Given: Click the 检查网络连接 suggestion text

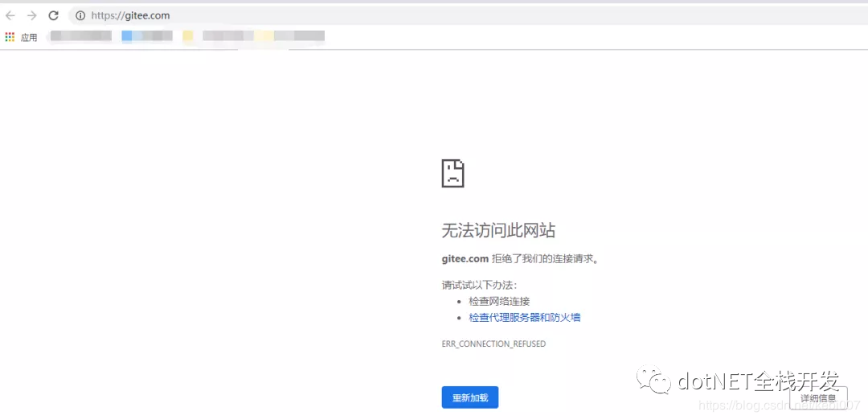Looking at the screenshot, I should click(x=499, y=302).
